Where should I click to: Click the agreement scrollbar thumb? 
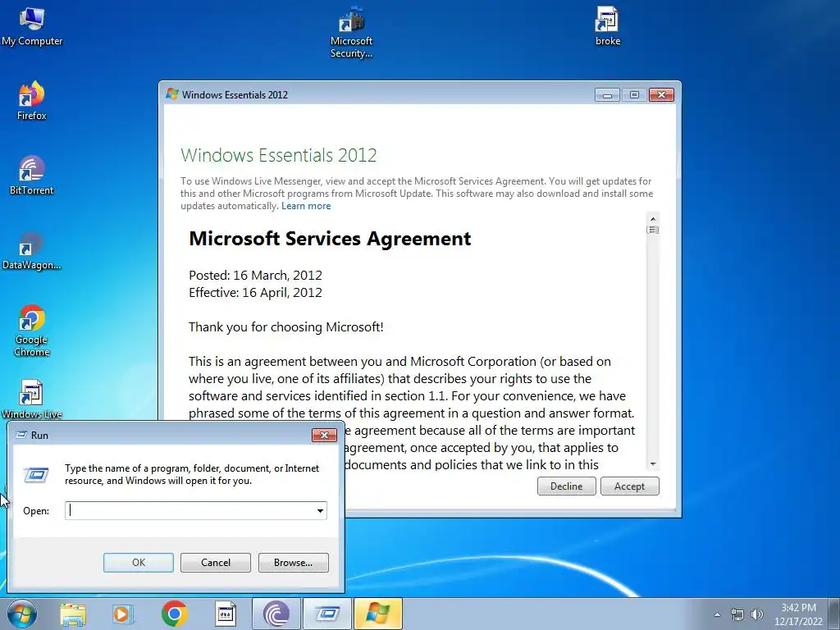coord(652,230)
